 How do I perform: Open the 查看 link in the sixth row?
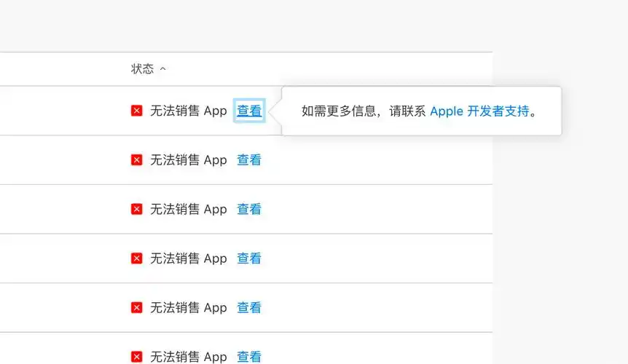249,357
